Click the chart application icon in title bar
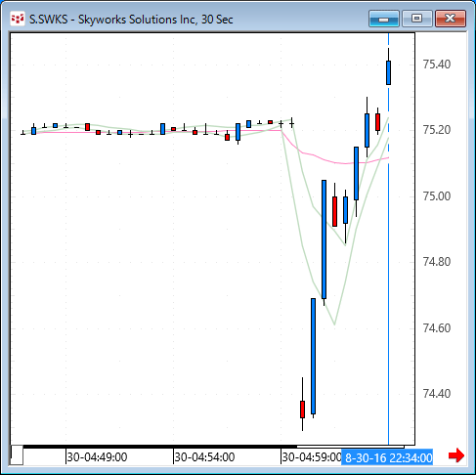Image resolution: width=476 pixels, height=475 pixels. point(18,19)
